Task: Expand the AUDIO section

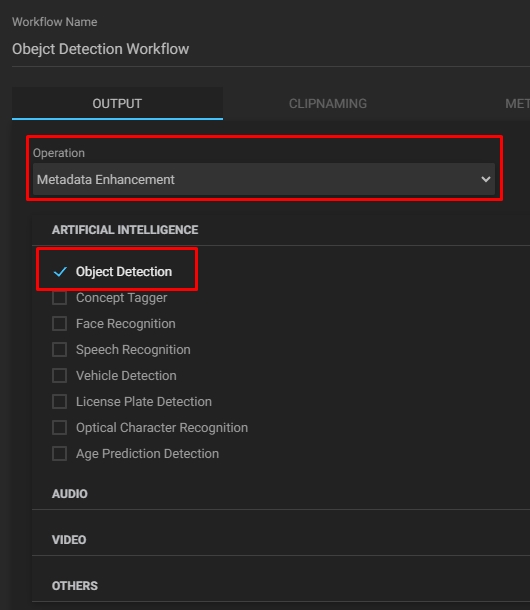Action: point(281,494)
